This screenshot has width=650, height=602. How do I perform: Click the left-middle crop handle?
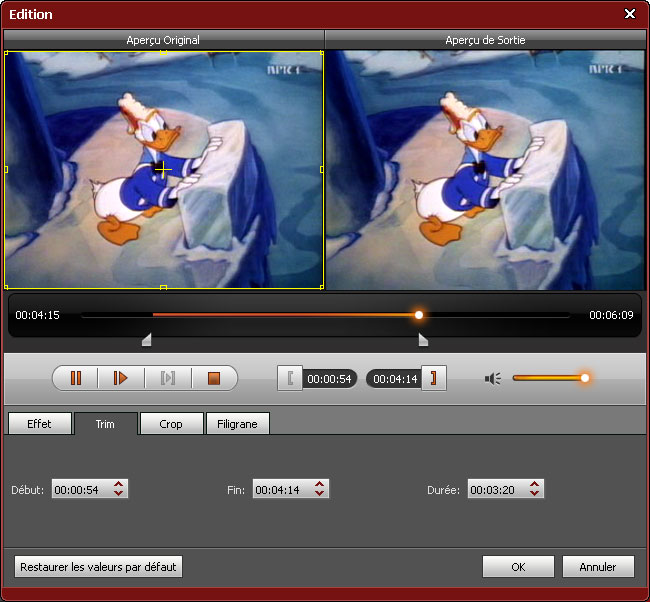[x=6, y=170]
